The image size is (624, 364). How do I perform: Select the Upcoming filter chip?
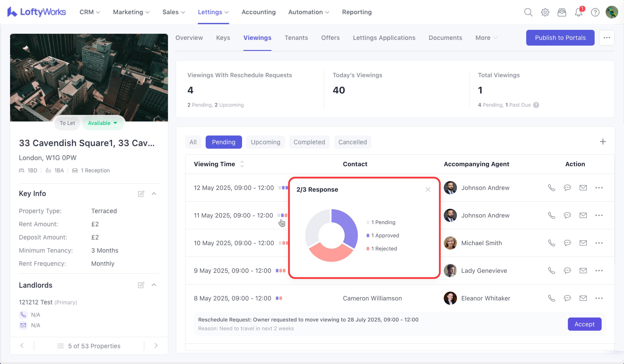tap(266, 142)
